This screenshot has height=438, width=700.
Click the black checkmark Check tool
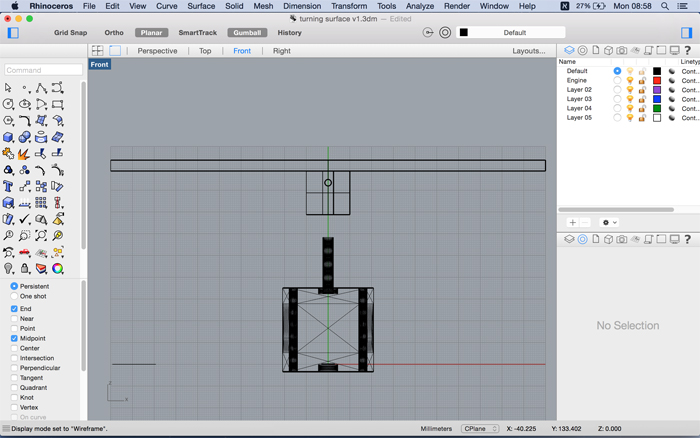pyautogui.click(x=25, y=219)
